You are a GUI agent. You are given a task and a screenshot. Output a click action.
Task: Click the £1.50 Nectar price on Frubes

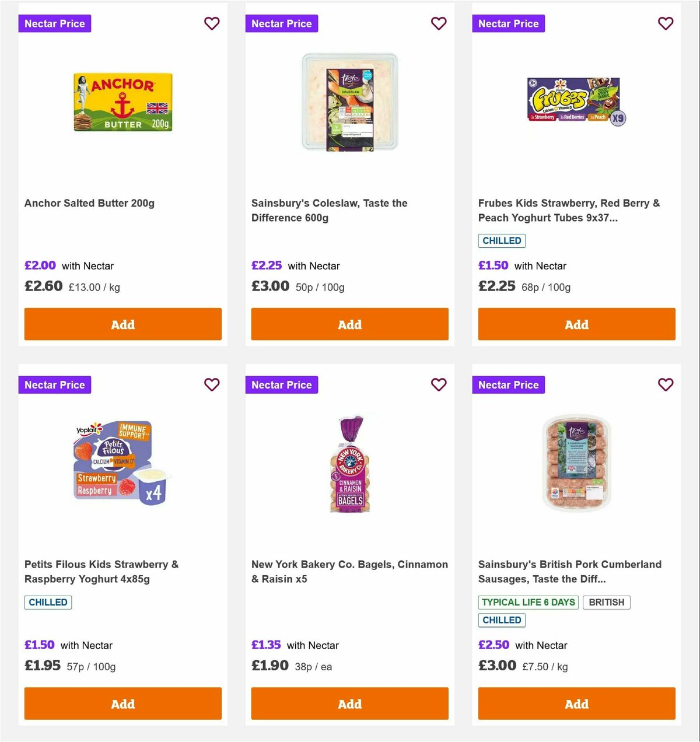(x=493, y=265)
